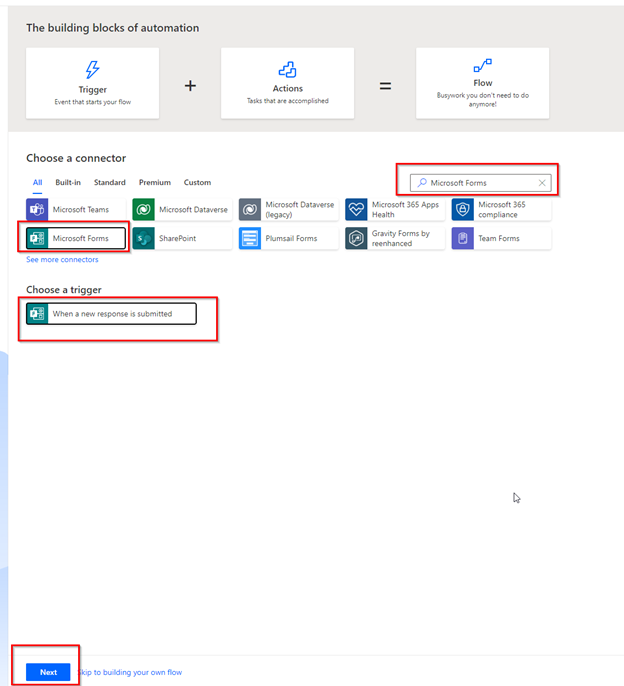Select the Microsoft Dataverse green icon

pyautogui.click(x=144, y=210)
